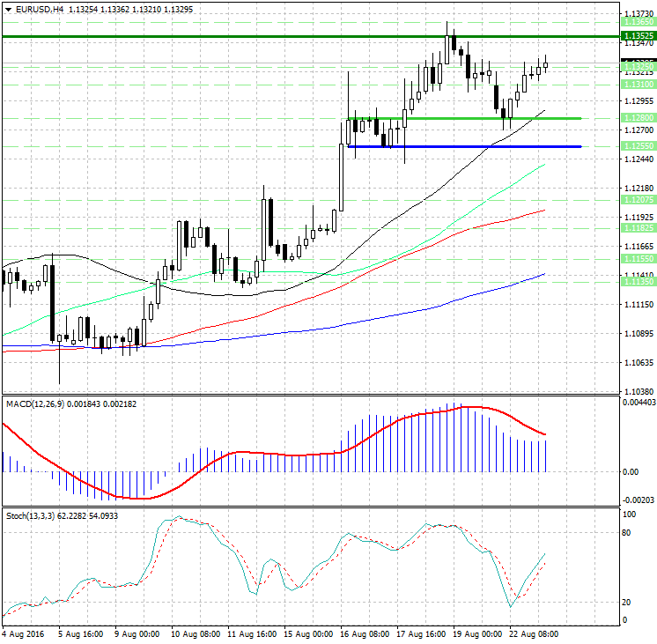Select the 1.12180 price scale value
Image resolution: width=657 pixels, height=644 pixels.
click(639, 189)
